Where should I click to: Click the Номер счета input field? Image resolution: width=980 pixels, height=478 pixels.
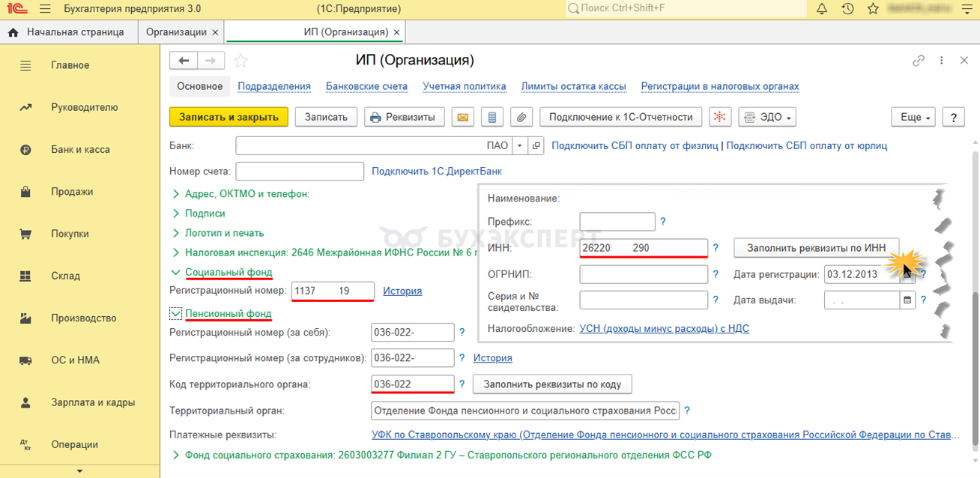(300, 172)
